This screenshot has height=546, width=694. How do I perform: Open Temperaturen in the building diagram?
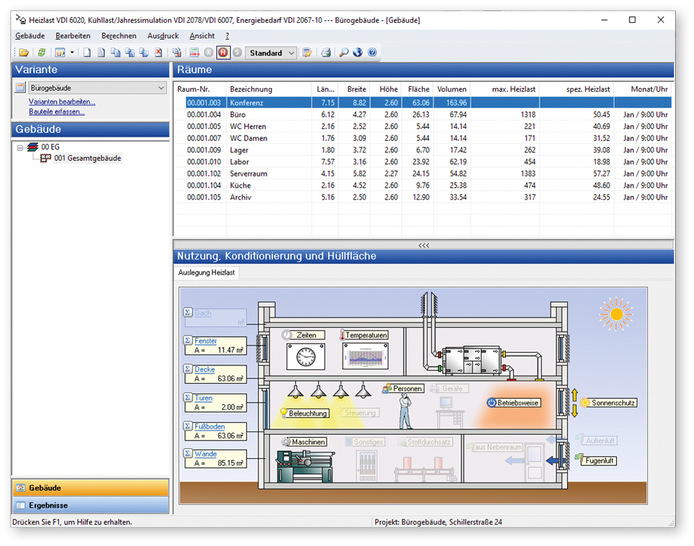(x=366, y=335)
